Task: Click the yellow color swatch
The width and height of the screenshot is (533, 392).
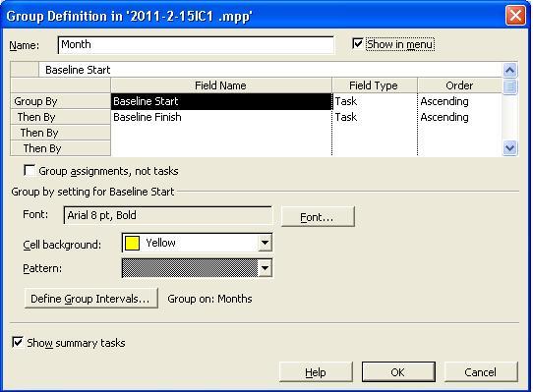Action: point(132,243)
